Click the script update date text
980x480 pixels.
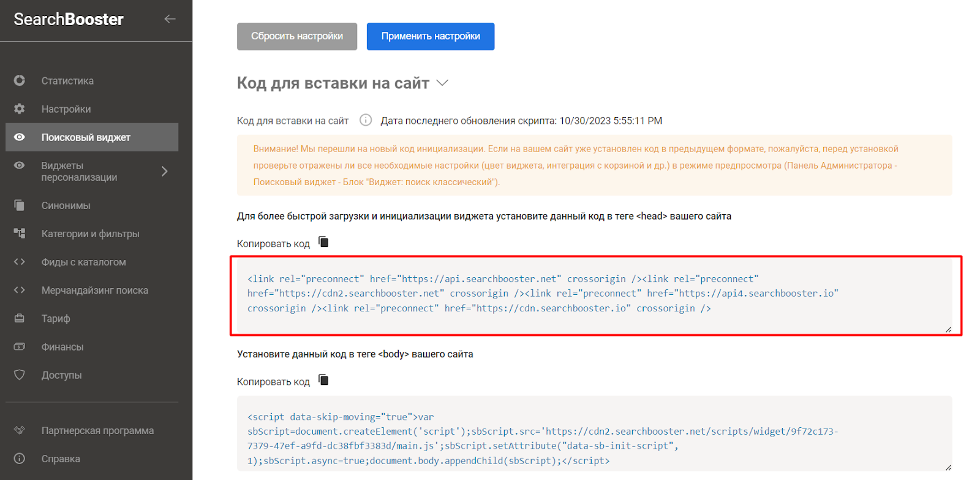pyautogui.click(x=521, y=121)
